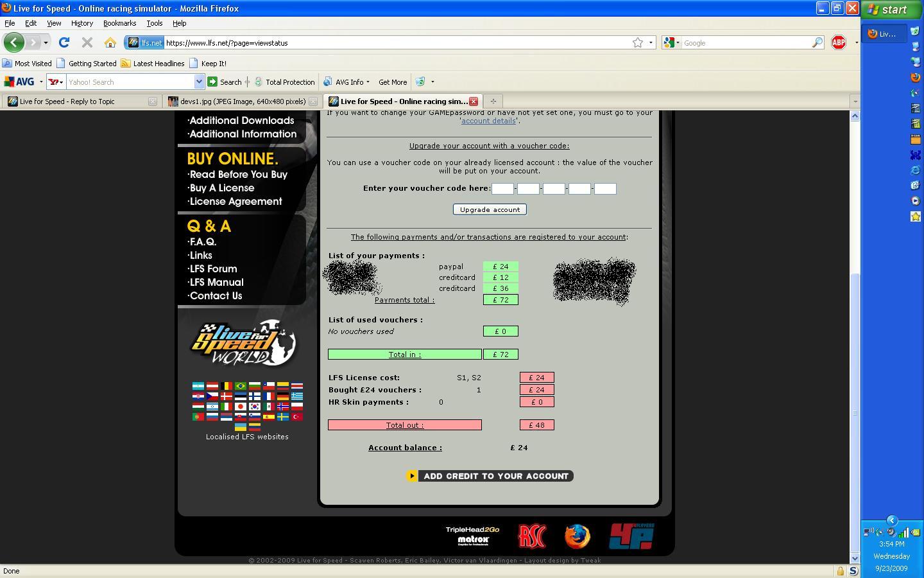This screenshot has height=578, width=924.
Task: Click the Live for Speed World logo
Action: (x=243, y=344)
